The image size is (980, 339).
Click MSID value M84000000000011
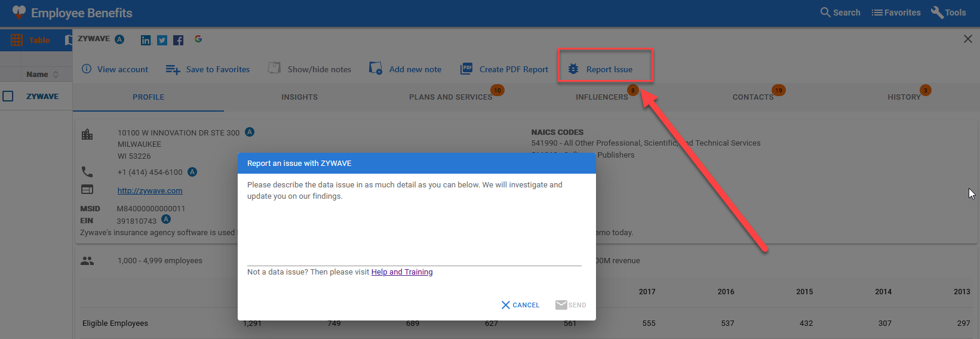point(151,209)
